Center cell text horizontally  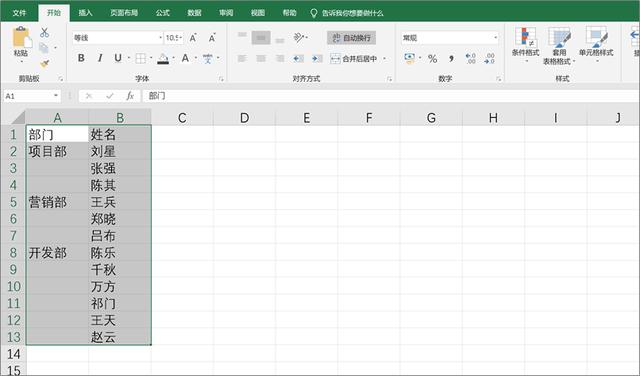click(x=261, y=58)
